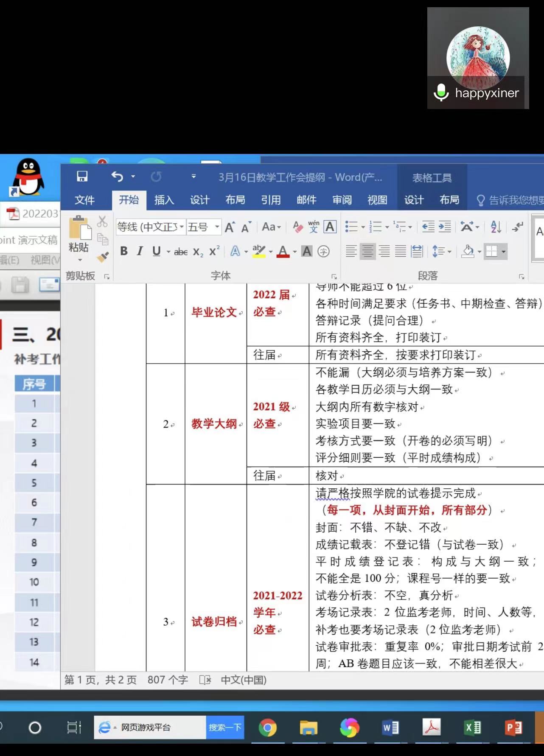Click the Cut scissors icon
This screenshot has width=544, height=756.
(x=102, y=221)
